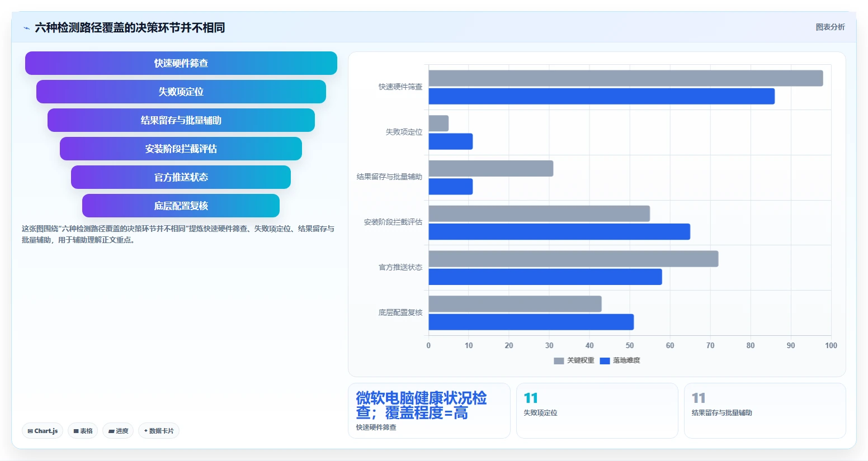Click the gray bar for 官方推送状态
The height and width of the screenshot is (461, 868).
click(573, 259)
